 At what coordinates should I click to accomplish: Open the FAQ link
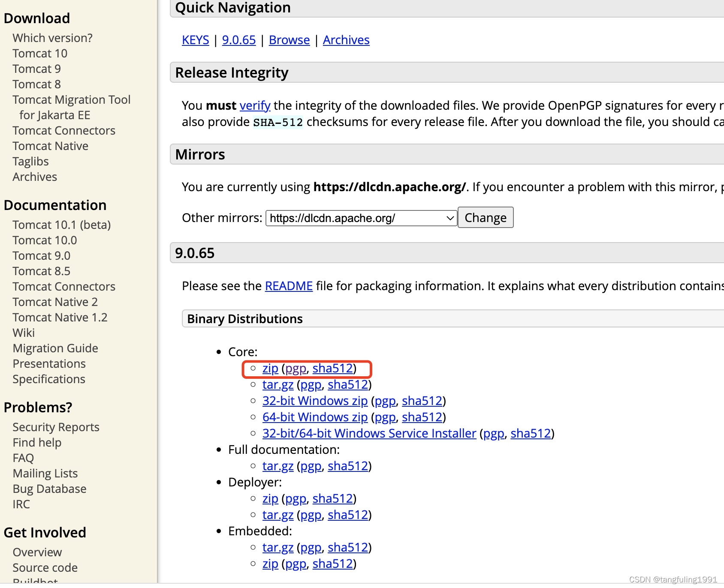(x=23, y=458)
